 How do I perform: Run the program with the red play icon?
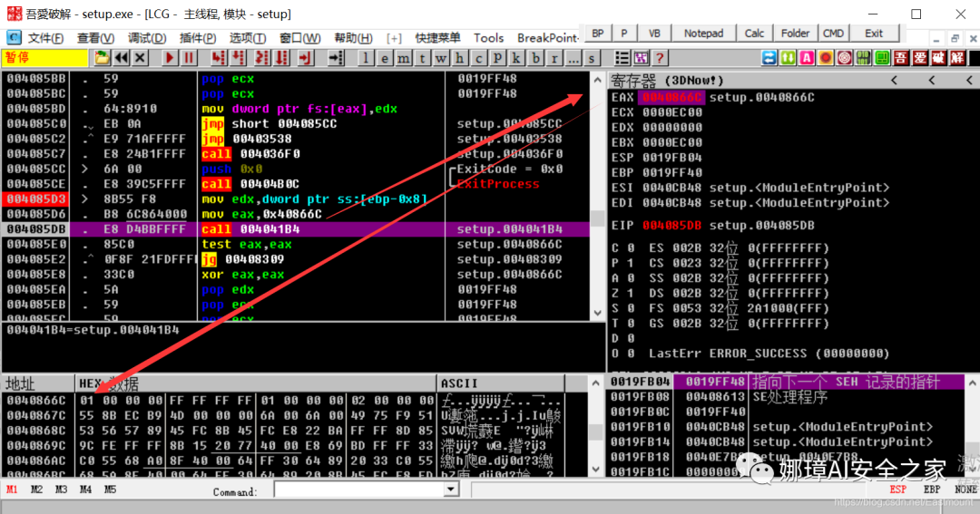tap(170, 58)
